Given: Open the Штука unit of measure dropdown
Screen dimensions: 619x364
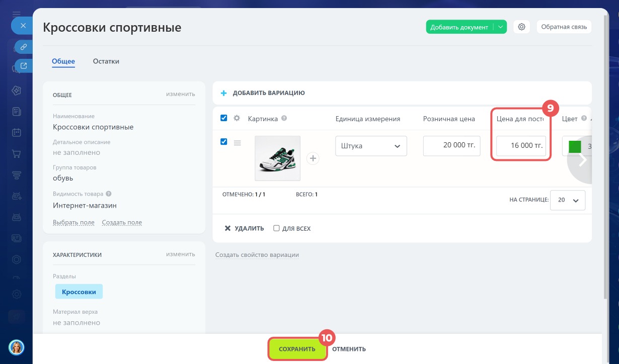Looking at the screenshot, I should [371, 146].
